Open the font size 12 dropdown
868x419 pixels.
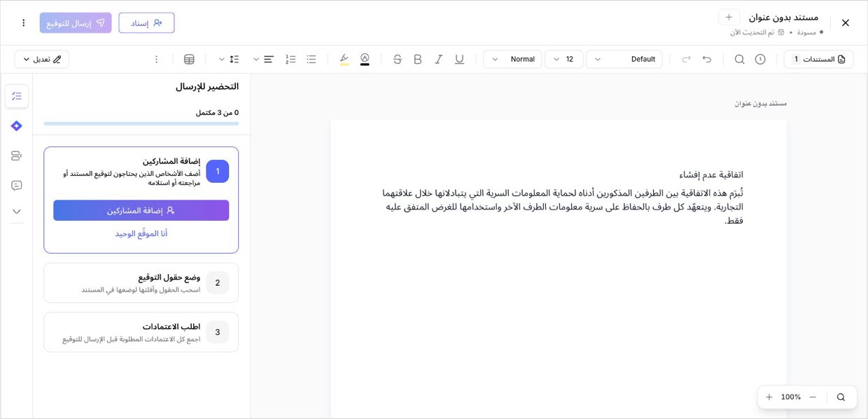coord(563,60)
